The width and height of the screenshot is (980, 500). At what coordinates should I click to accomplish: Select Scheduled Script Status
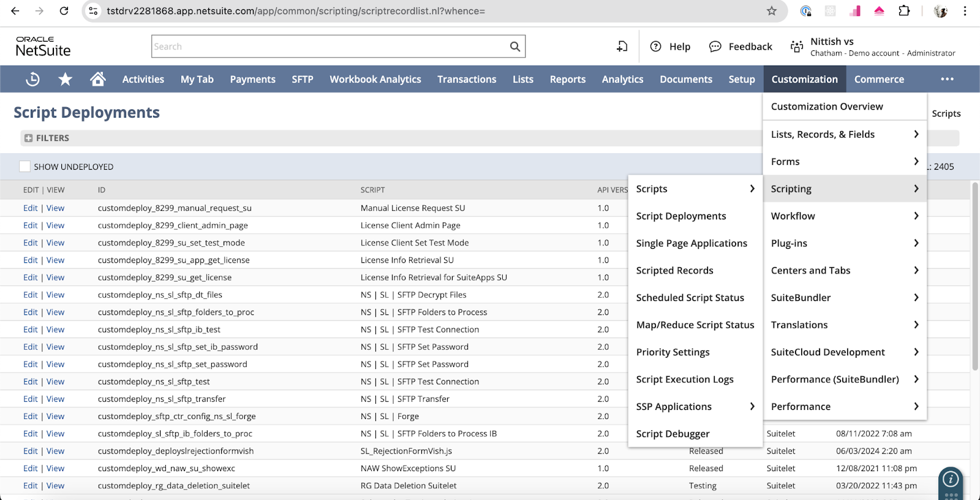click(x=690, y=298)
